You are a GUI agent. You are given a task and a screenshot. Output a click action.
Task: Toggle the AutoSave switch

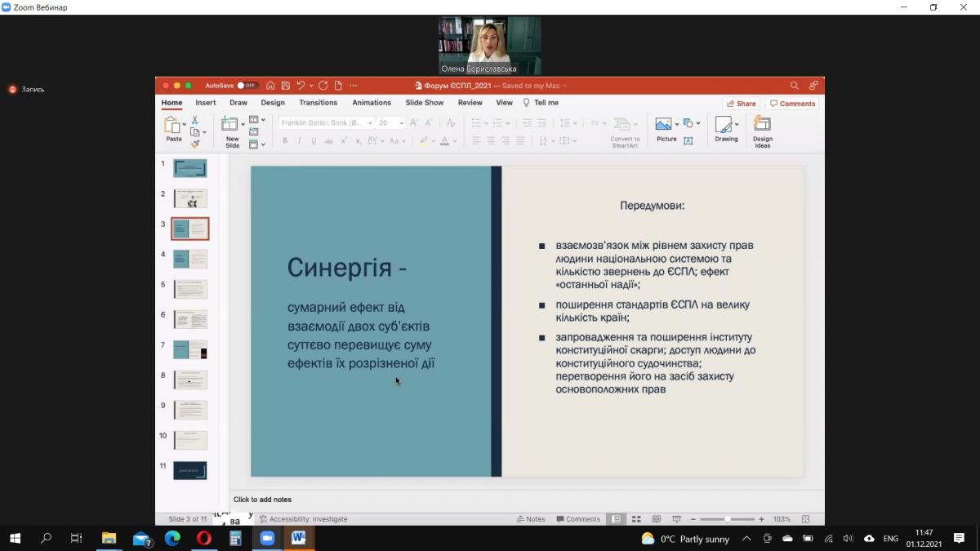tap(247, 86)
